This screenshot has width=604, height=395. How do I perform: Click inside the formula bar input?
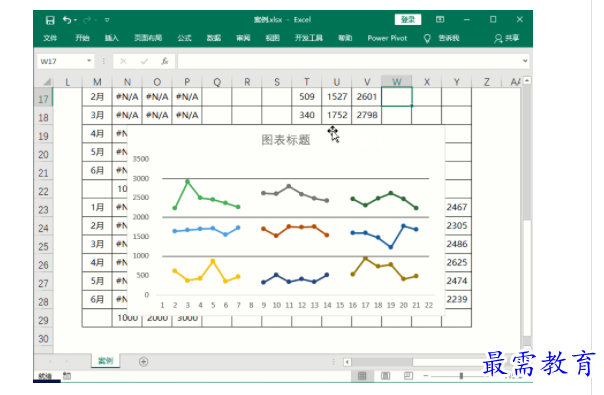[x=350, y=61]
